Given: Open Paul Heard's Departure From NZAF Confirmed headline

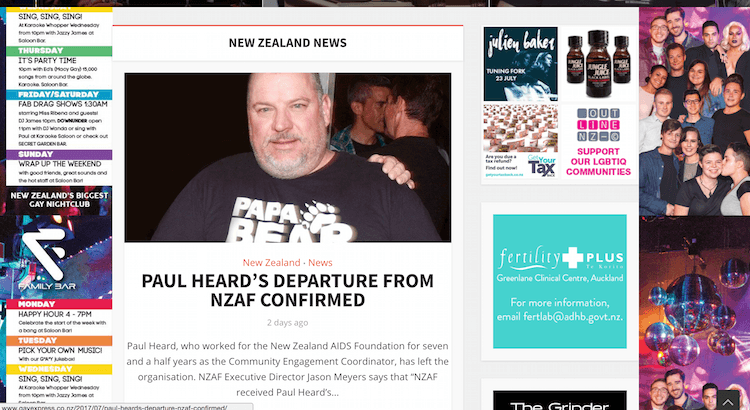Looking at the screenshot, I should [287, 290].
